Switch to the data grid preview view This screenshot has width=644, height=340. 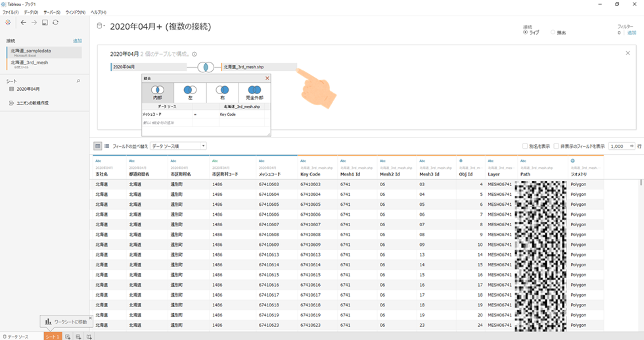click(x=98, y=146)
